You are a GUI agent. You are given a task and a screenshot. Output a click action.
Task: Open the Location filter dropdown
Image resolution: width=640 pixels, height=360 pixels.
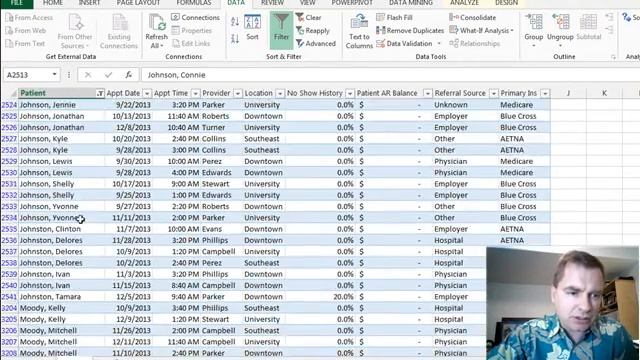coord(280,93)
